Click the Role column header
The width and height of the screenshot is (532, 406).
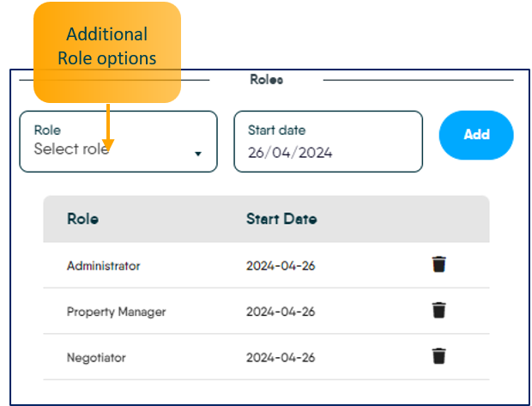pyautogui.click(x=82, y=219)
